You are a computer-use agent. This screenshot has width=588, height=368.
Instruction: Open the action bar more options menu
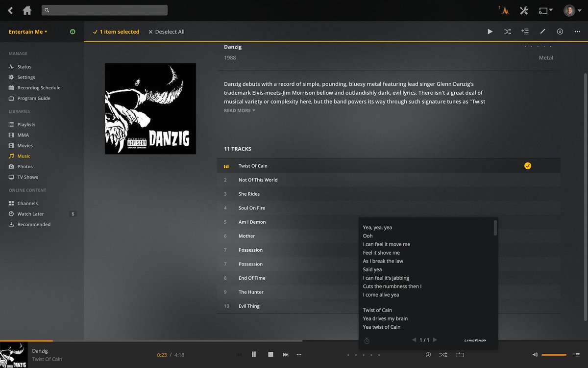tap(577, 31)
